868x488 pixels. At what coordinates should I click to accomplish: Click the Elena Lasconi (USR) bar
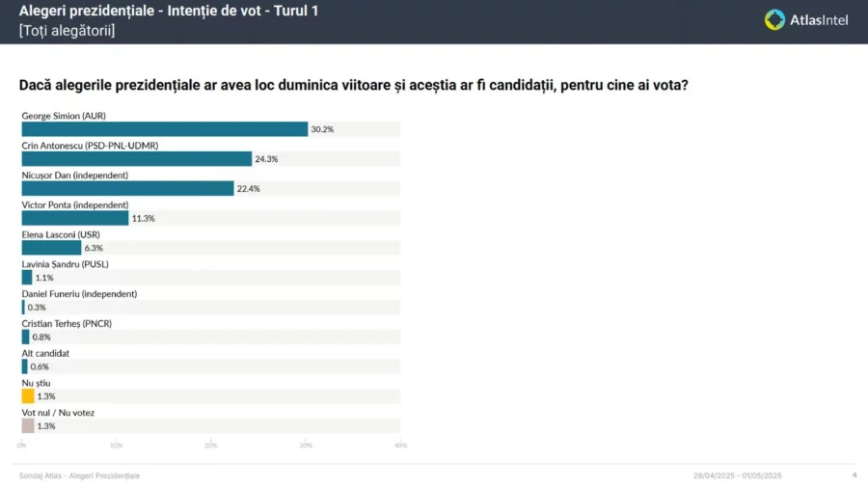(x=51, y=248)
